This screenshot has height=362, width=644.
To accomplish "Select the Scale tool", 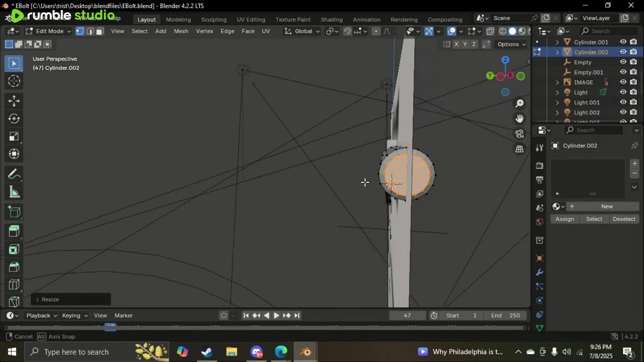I will coord(14,136).
